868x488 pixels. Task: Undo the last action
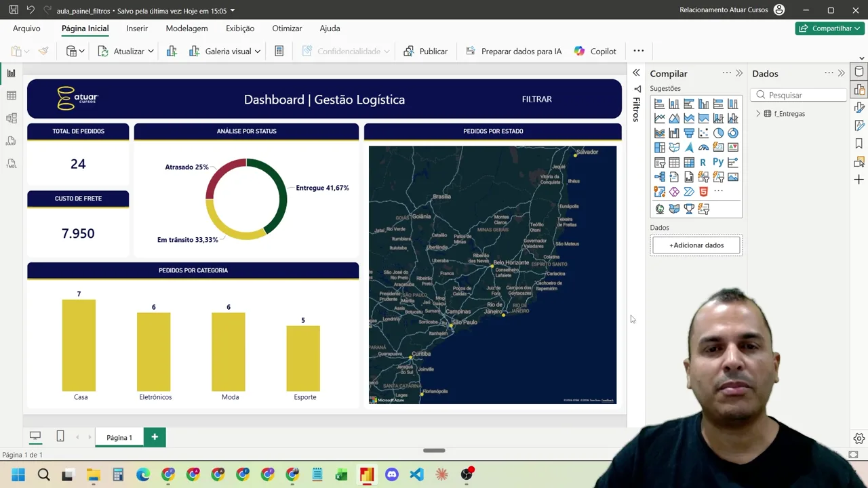click(31, 10)
